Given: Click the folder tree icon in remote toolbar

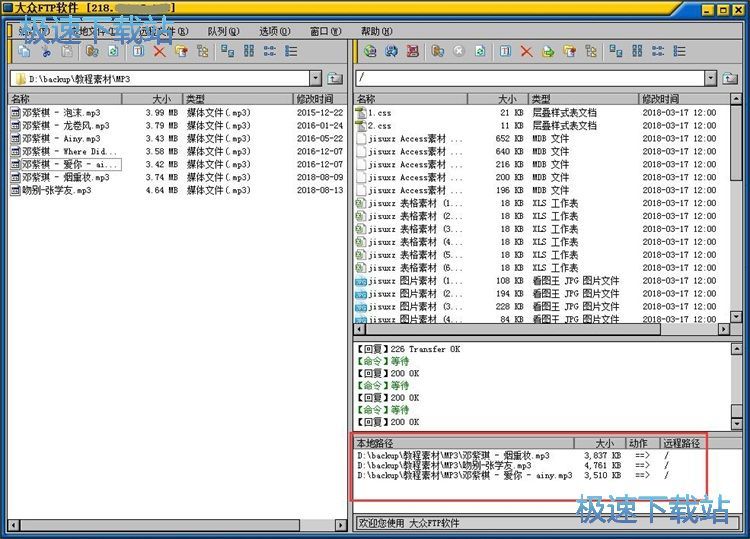Looking at the screenshot, I should [x=591, y=51].
